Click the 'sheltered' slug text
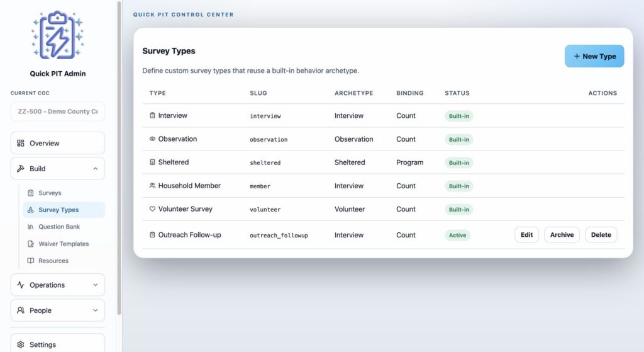This screenshot has height=352, width=644. [x=265, y=163]
